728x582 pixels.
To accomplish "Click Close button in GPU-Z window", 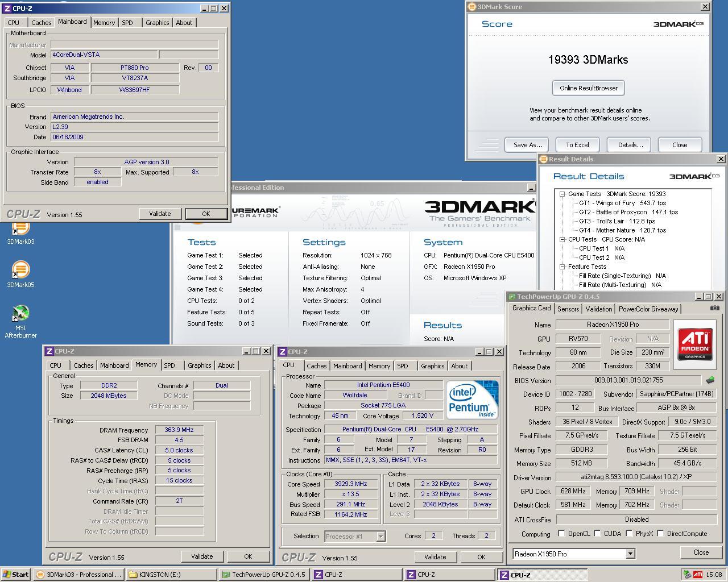I will pyautogui.click(x=701, y=552).
